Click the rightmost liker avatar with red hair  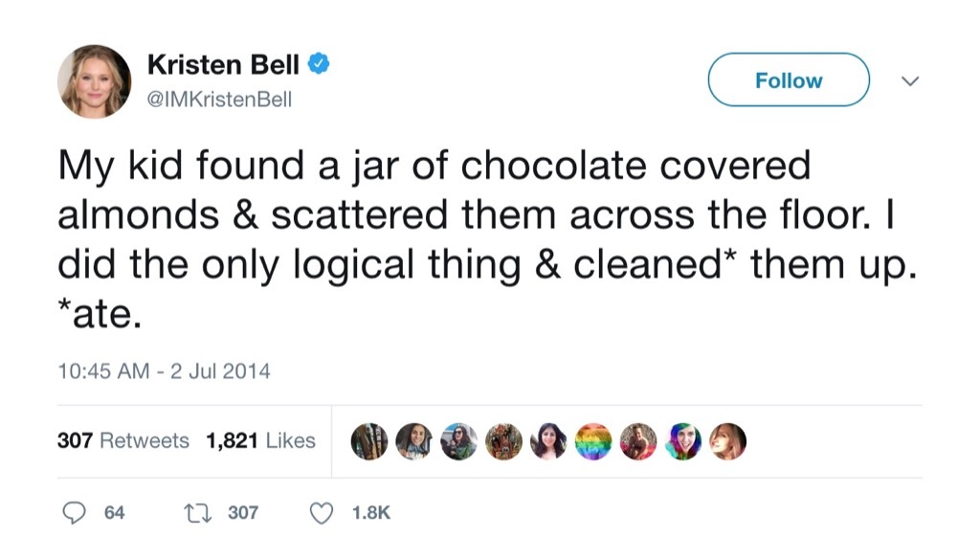[x=729, y=441]
